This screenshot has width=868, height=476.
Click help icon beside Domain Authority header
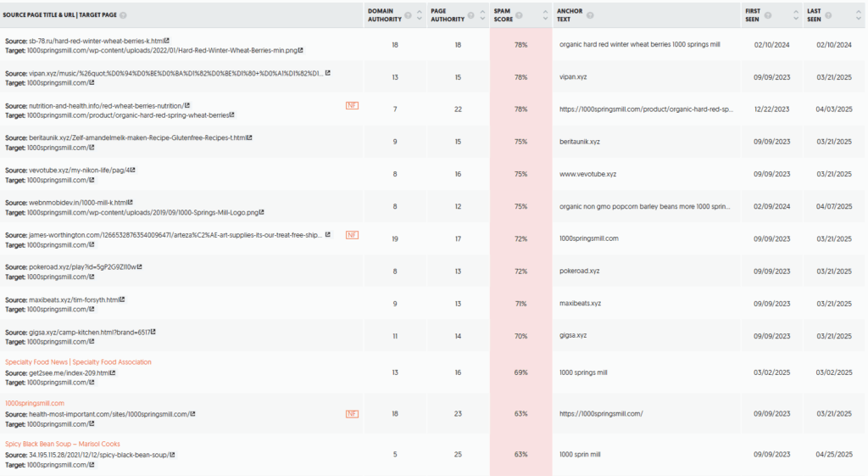[408, 15]
